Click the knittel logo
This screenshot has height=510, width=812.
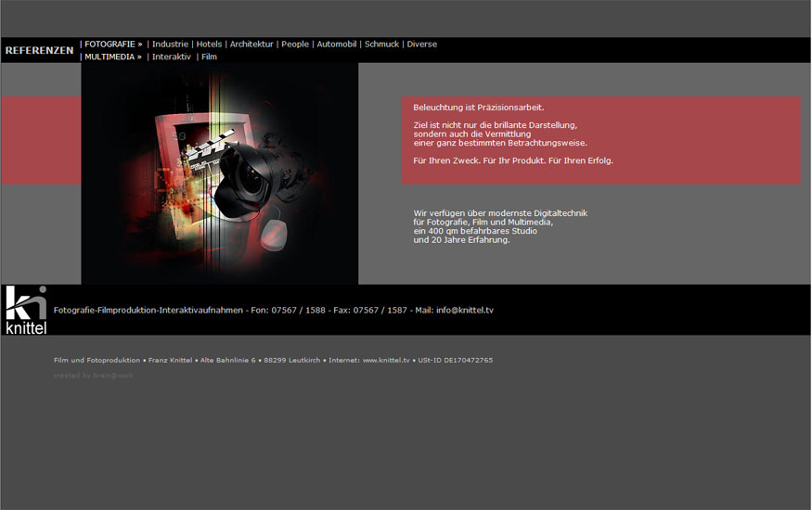tap(26, 310)
